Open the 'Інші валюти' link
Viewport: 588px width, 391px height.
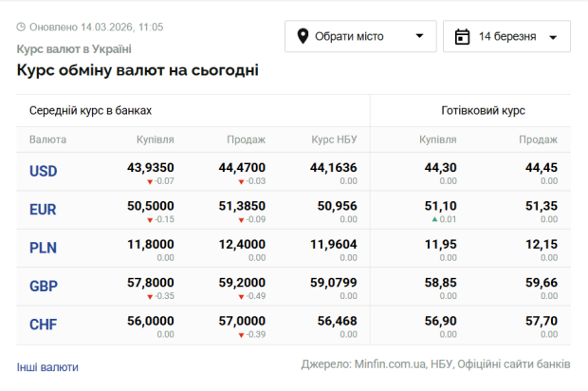[x=47, y=366]
